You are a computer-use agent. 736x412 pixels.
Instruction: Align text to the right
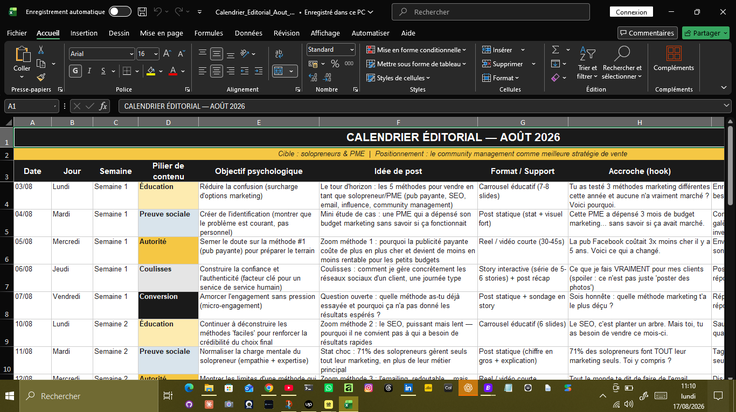coord(230,71)
